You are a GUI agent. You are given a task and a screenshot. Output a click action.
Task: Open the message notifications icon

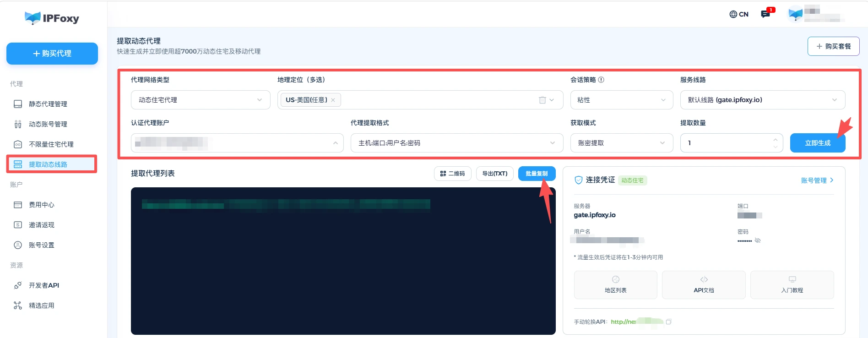(x=765, y=14)
